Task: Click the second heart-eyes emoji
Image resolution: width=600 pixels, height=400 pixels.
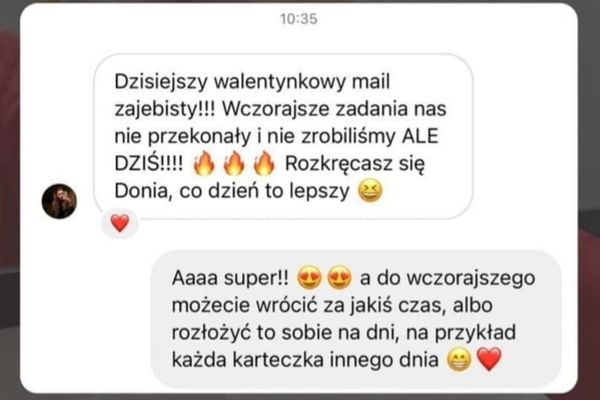Action: [x=339, y=277]
